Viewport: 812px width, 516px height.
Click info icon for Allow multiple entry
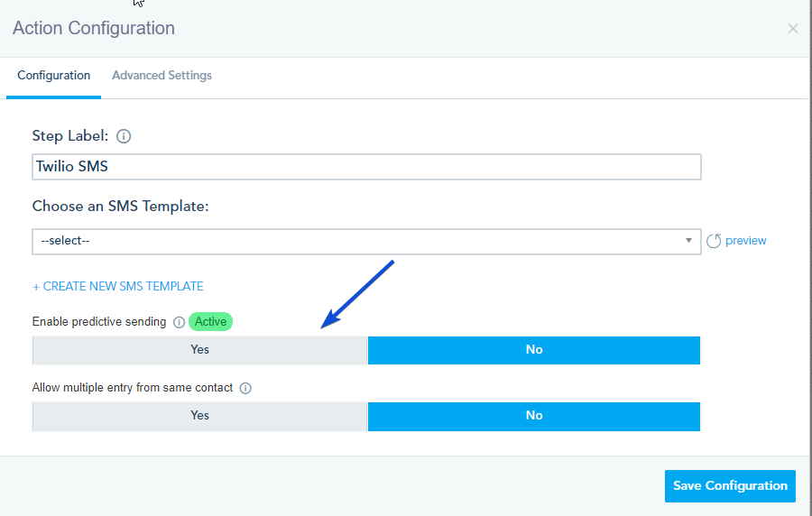click(245, 388)
